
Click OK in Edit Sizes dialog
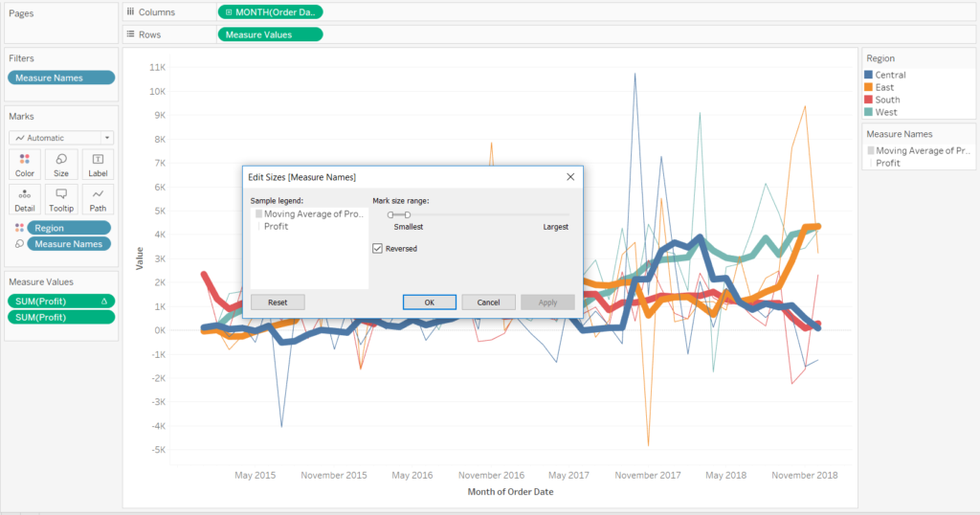(429, 302)
